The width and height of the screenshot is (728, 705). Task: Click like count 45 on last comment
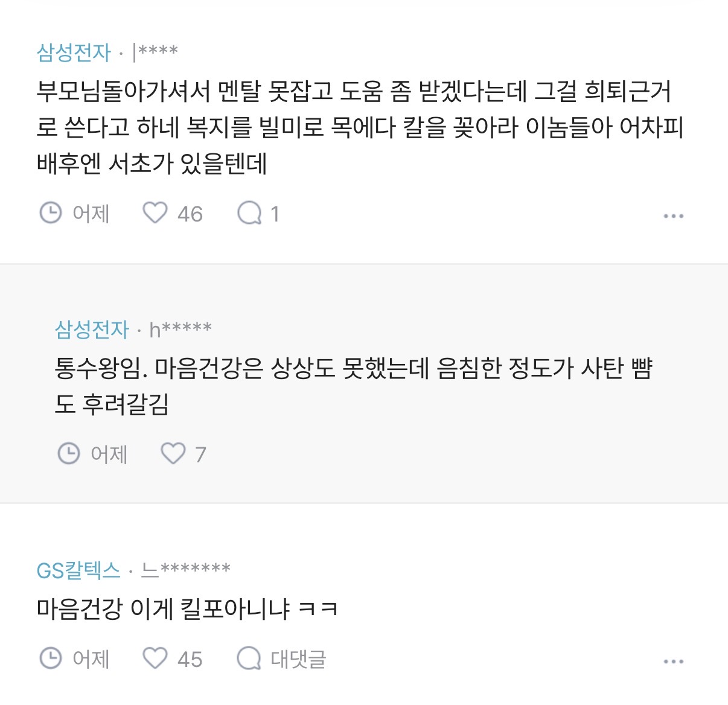click(x=190, y=659)
